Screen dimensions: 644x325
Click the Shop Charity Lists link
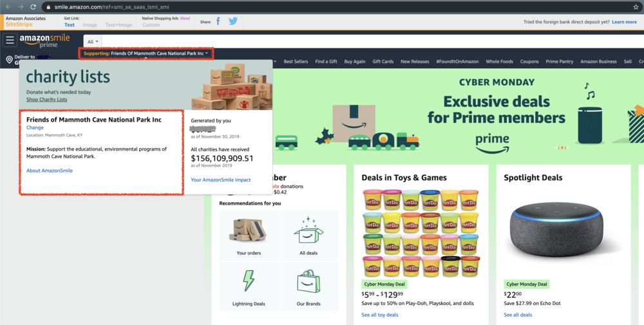pyautogui.click(x=46, y=100)
